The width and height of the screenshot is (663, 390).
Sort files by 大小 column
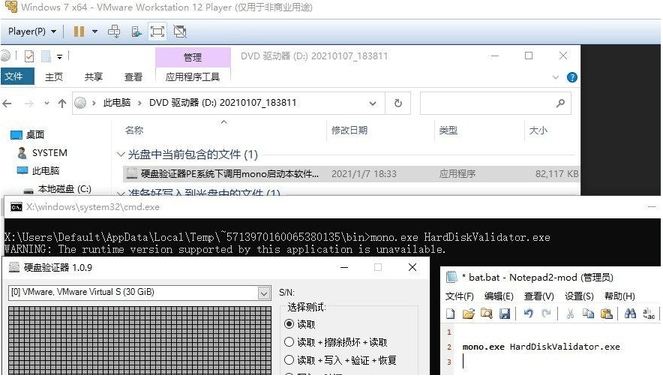click(x=538, y=130)
